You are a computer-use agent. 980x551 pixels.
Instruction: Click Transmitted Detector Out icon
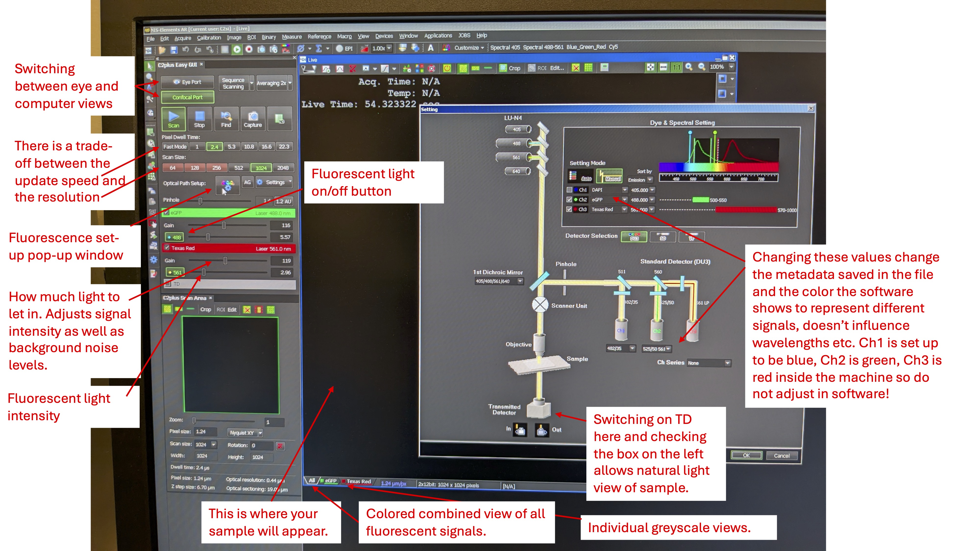click(542, 431)
